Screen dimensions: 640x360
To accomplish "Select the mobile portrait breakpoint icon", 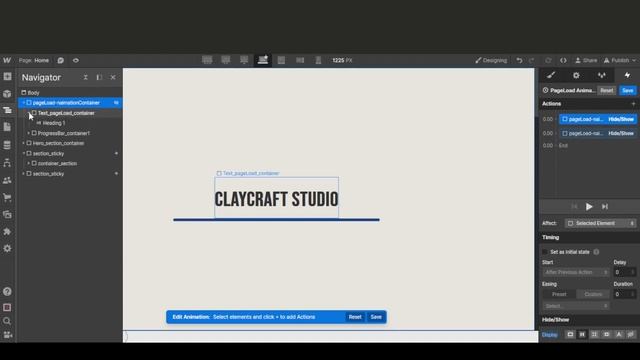I will coord(318,60).
